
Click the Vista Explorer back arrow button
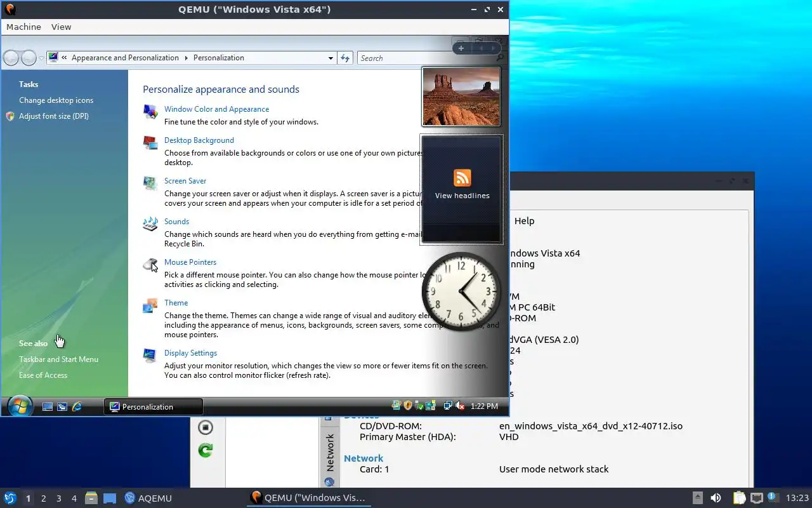point(11,58)
